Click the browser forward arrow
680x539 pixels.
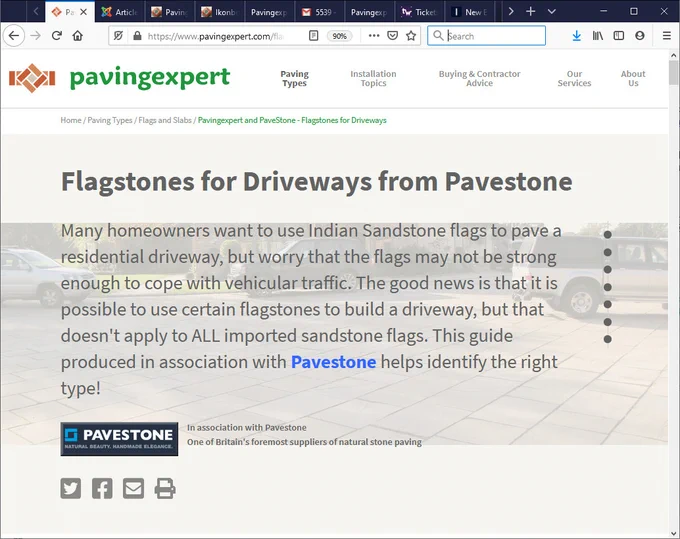36,36
